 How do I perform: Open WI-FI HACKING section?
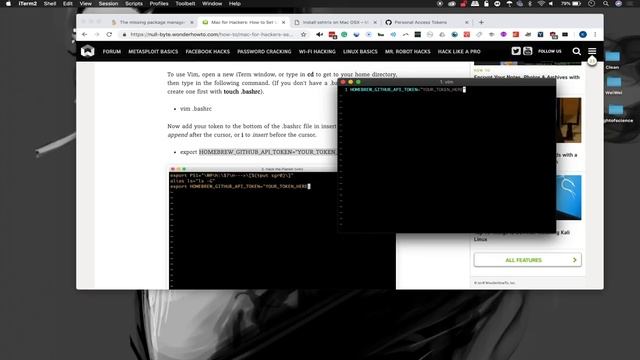[x=317, y=52]
